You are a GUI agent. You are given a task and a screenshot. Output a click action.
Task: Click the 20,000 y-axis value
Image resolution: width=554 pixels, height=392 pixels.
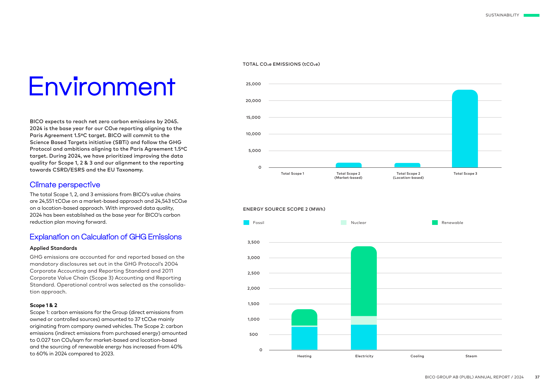pos(253,101)
